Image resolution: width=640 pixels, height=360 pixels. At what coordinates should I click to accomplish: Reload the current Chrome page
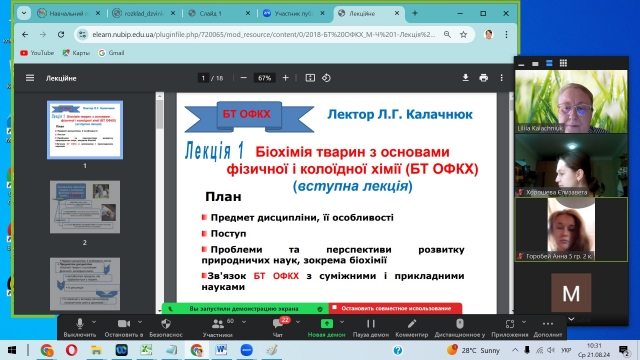[61, 35]
